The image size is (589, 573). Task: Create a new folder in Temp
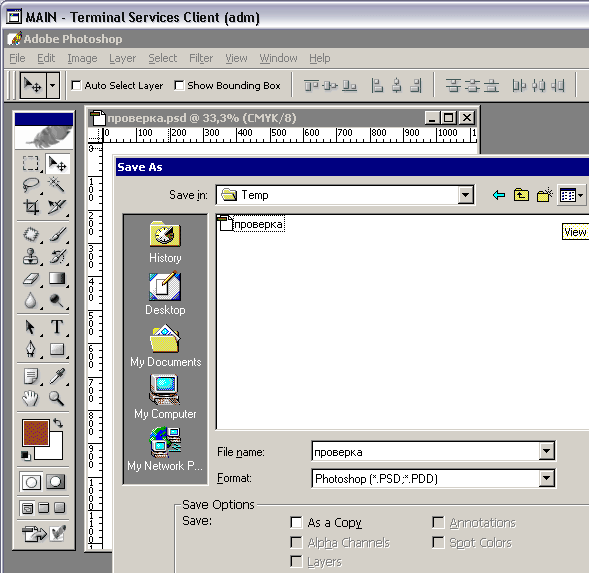(x=545, y=195)
